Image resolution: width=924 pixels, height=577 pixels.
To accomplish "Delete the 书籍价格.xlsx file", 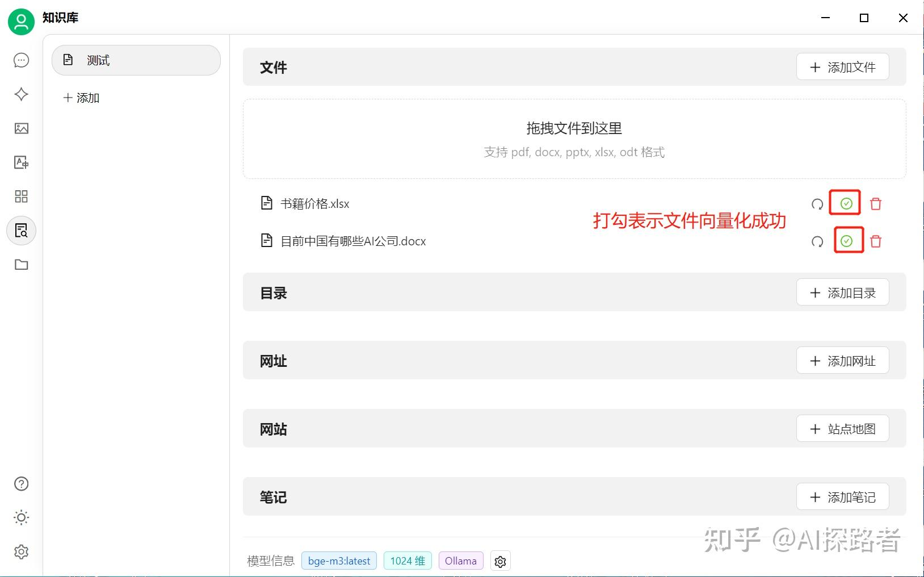I will click(x=876, y=204).
